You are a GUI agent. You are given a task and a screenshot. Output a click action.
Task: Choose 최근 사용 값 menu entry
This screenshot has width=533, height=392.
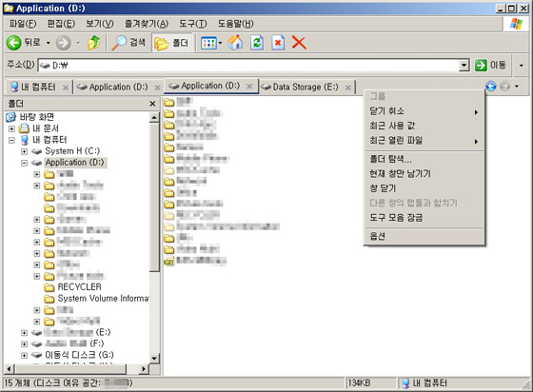(x=424, y=126)
